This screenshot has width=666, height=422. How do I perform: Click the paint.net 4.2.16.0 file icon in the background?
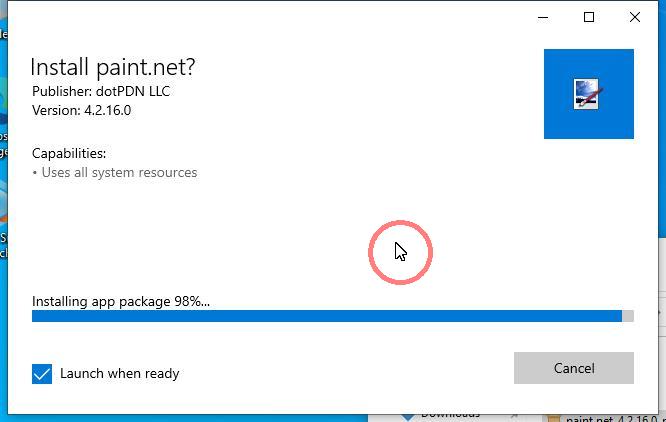coord(553,417)
